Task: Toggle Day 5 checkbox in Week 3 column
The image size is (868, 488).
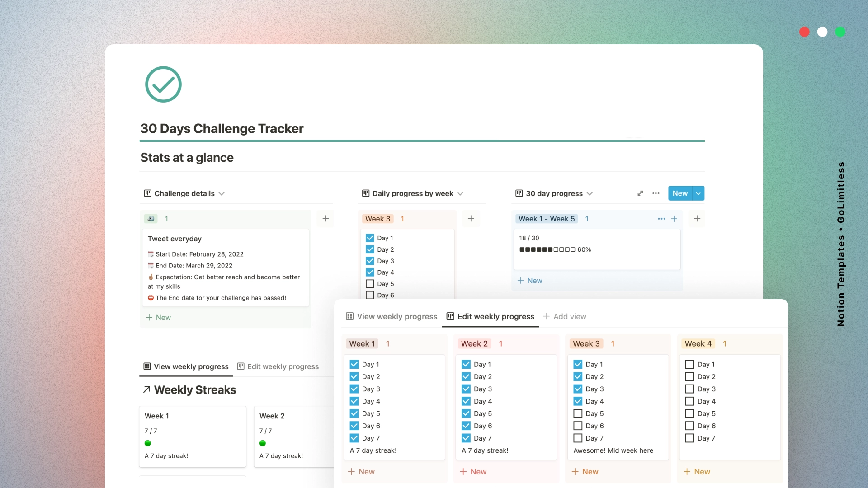Action: tap(577, 413)
